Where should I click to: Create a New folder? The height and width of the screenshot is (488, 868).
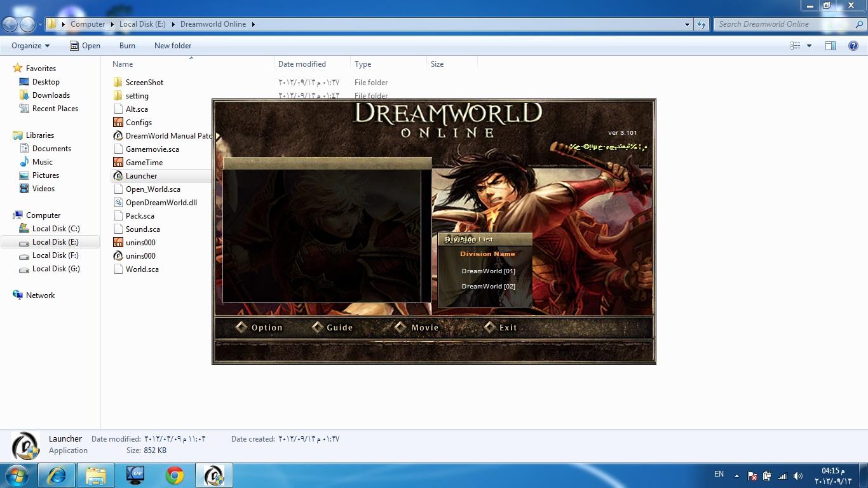pyautogui.click(x=173, y=46)
